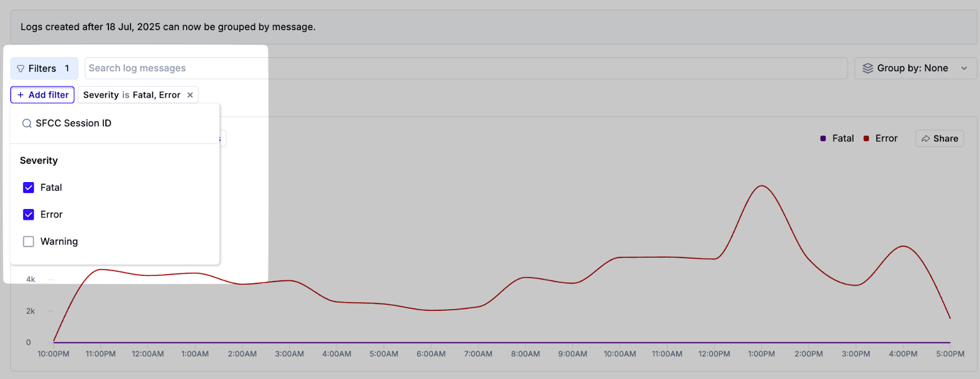Click the 1:00PM axis label

(761, 354)
